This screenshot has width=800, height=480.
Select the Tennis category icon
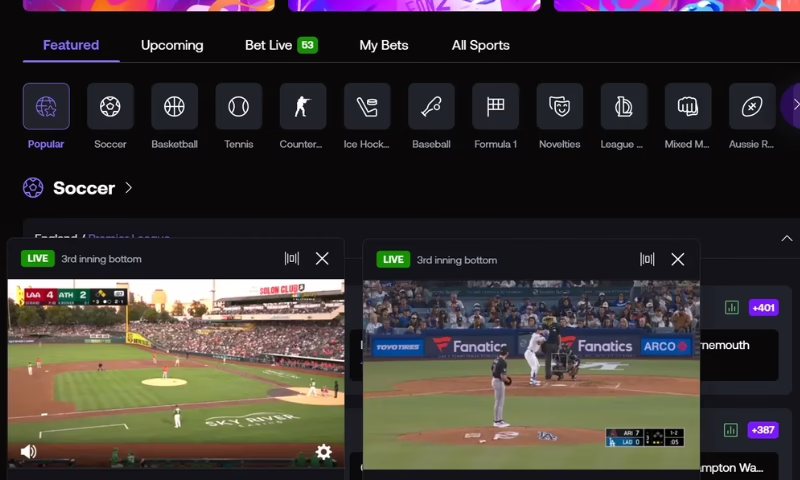tap(239, 106)
